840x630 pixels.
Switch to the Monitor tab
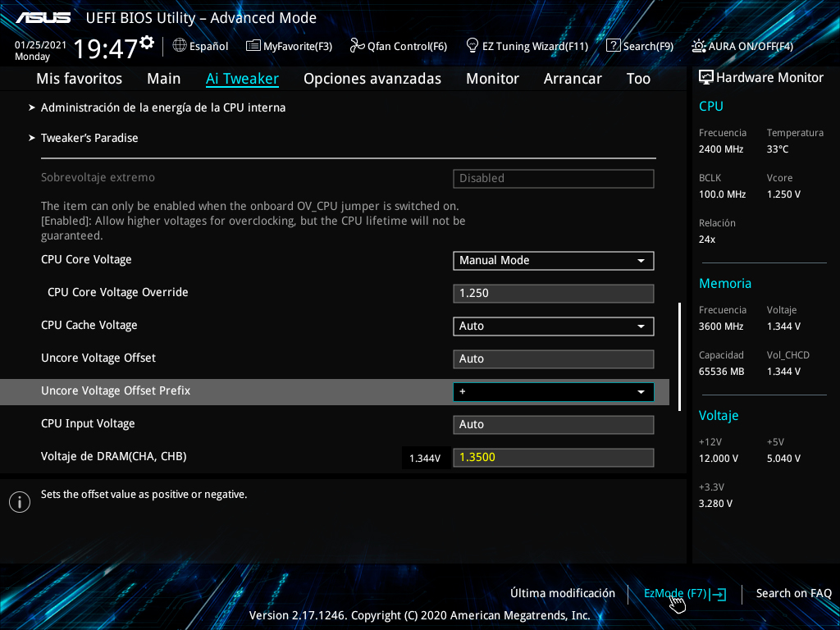492,79
